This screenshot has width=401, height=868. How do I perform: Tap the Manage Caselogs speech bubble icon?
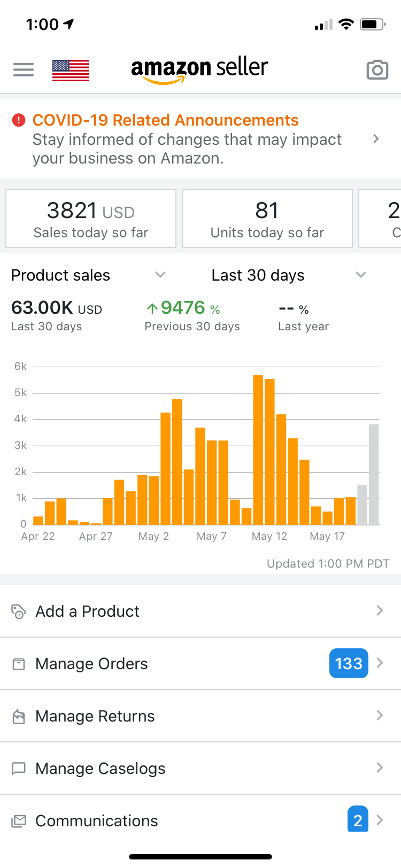(19, 769)
